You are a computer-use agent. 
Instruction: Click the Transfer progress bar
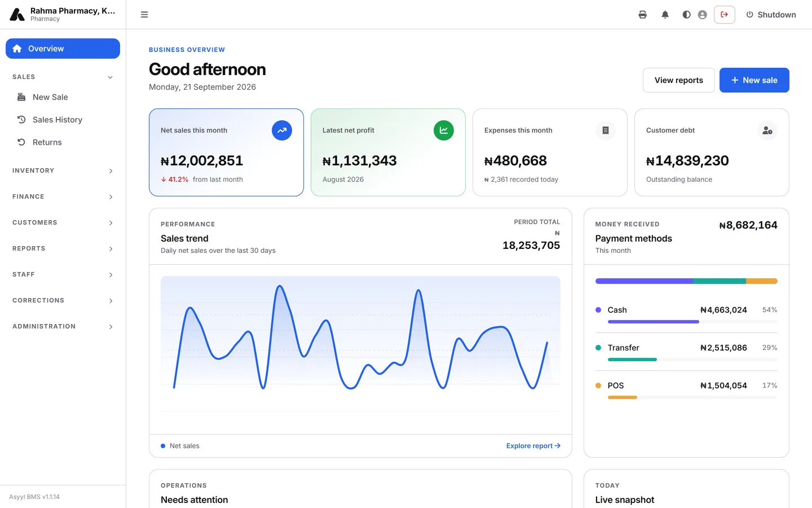[x=692, y=360]
